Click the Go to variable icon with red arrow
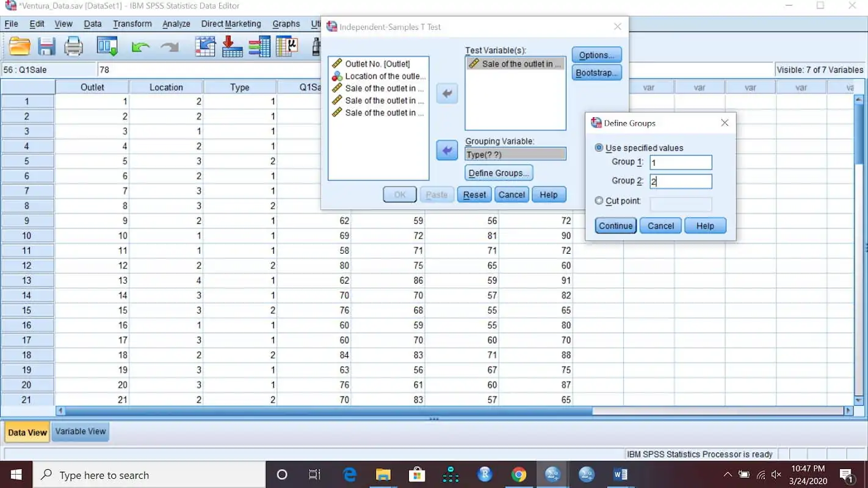This screenshot has width=868, height=488. click(x=232, y=46)
